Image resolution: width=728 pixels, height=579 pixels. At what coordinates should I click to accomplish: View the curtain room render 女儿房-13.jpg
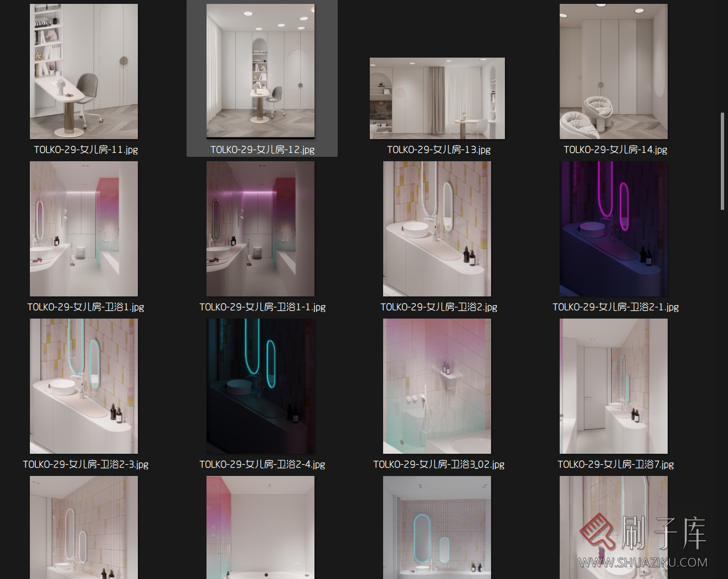[437, 98]
